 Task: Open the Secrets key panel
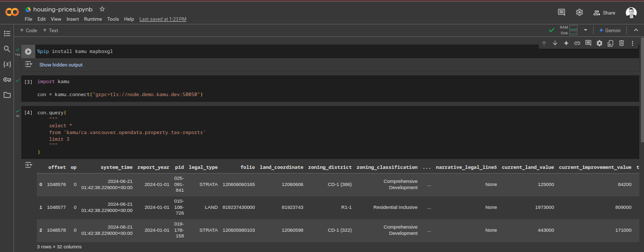coord(7,79)
